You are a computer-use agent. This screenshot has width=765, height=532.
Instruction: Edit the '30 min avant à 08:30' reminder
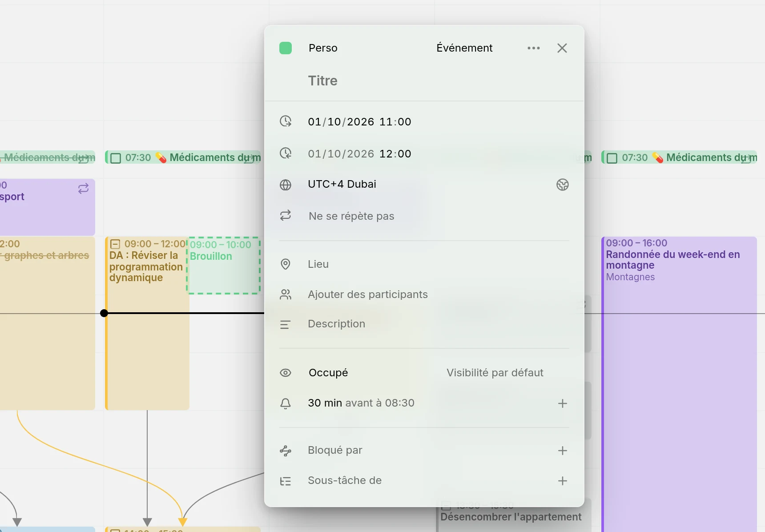tap(361, 403)
